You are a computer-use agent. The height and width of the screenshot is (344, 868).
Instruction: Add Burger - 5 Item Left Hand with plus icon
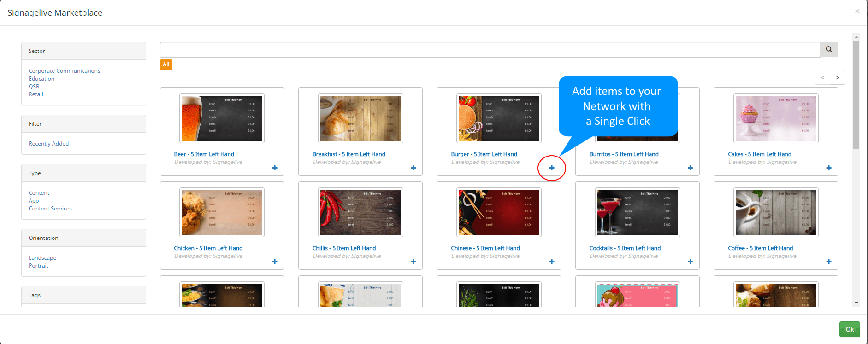[552, 168]
